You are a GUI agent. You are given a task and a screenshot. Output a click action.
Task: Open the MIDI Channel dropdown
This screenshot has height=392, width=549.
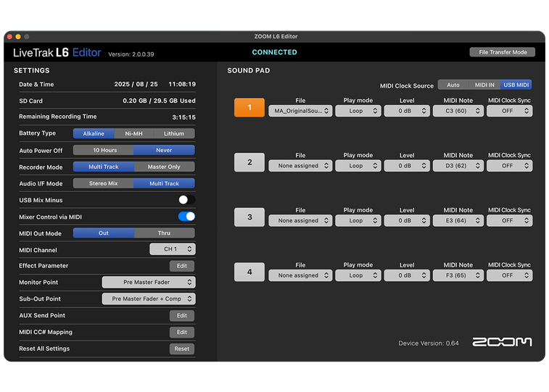[173, 249]
